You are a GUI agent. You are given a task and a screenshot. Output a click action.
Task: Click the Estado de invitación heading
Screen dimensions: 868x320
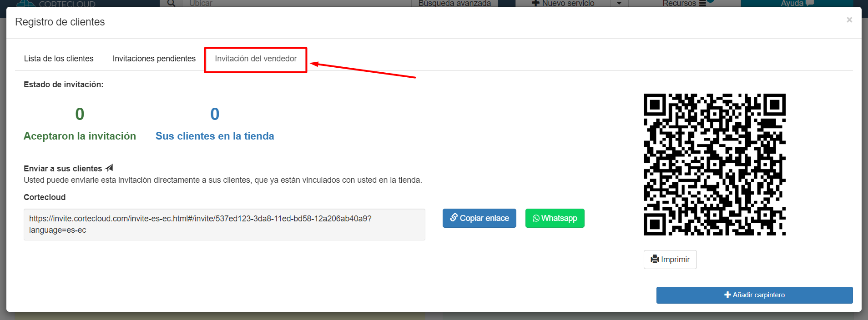coord(64,85)
